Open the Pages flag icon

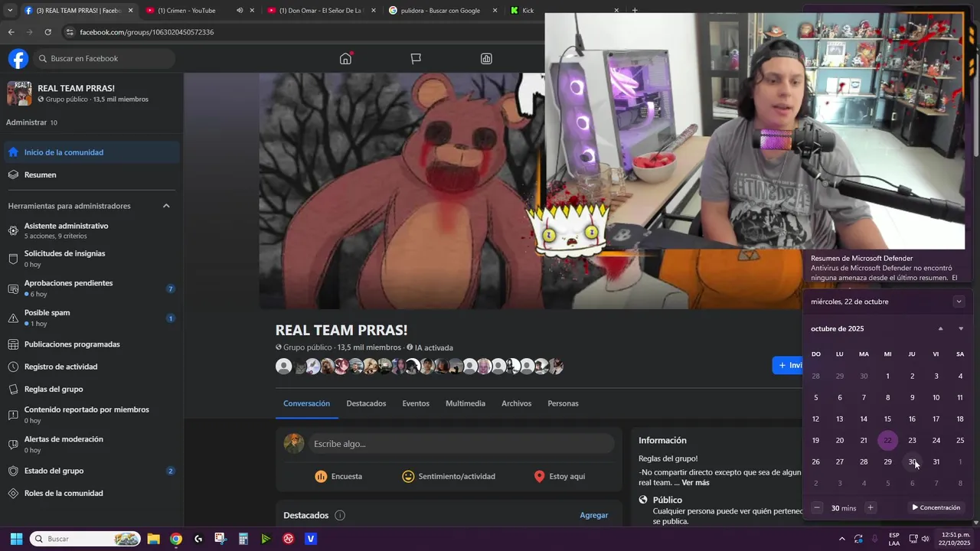click(416, 59)
